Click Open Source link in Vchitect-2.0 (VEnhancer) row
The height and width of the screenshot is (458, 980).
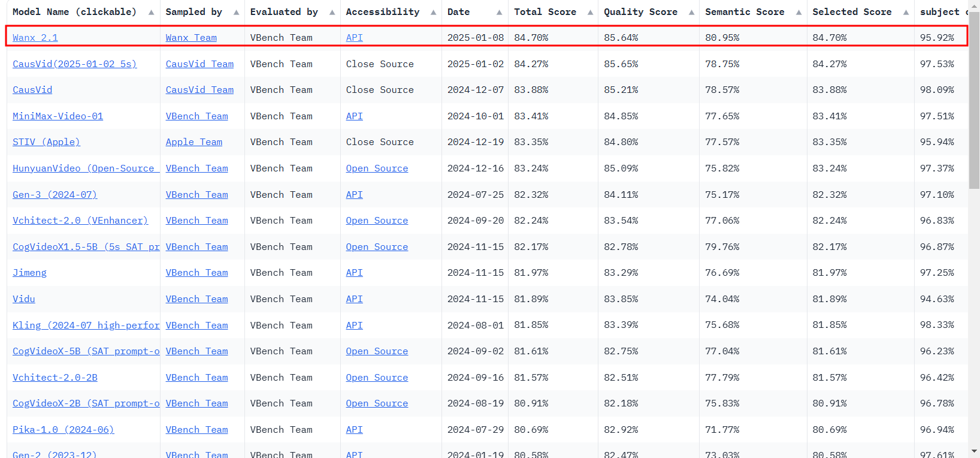[x=377, y=221]
